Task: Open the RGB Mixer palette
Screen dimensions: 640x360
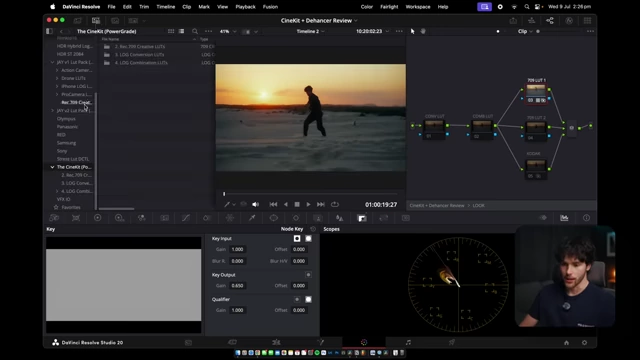Action: [142, 218]
